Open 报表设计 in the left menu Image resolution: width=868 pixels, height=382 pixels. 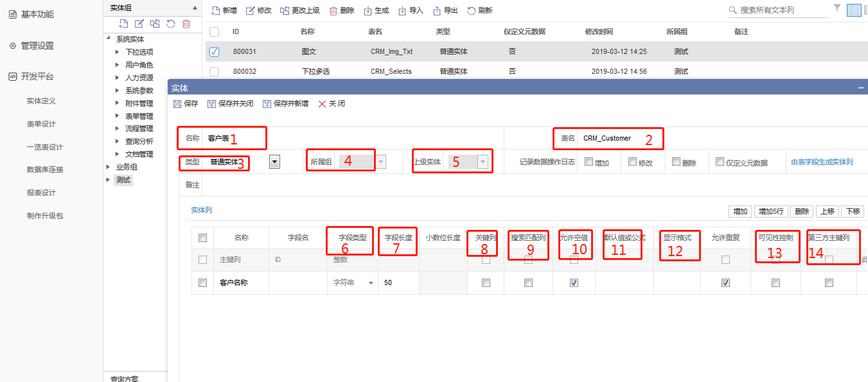[x=41, y=193]
